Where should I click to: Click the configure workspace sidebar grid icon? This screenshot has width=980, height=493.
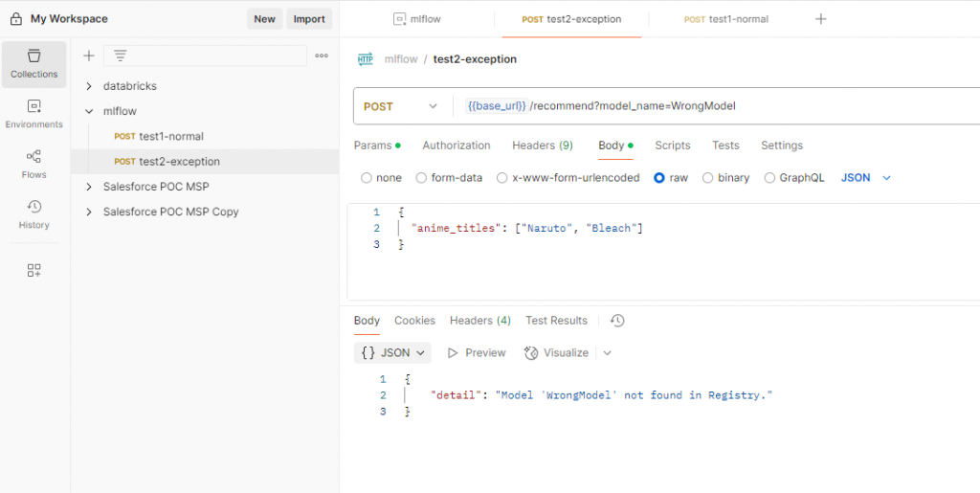pos(33,271)
